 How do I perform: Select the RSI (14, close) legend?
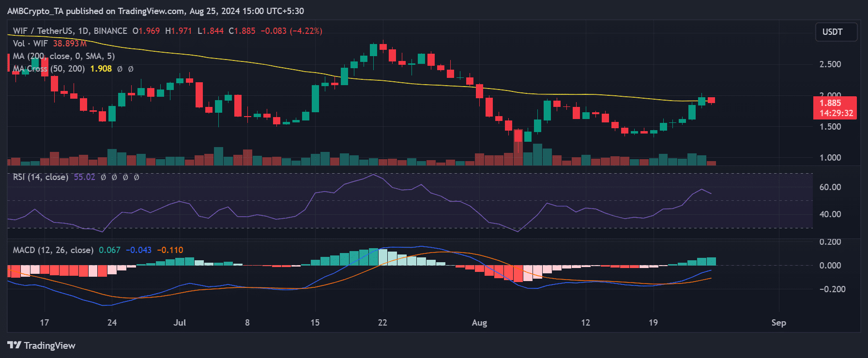pos(40,177)
